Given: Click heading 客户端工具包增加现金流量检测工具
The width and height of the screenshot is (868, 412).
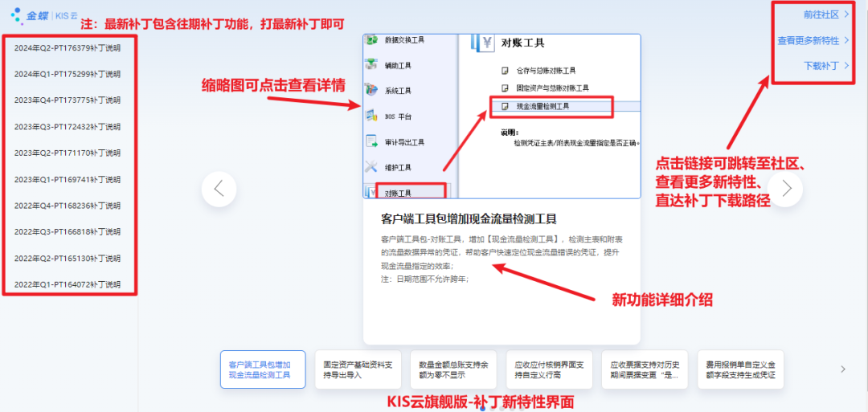Looking at the screenshot, I should (x=469, y=218).
